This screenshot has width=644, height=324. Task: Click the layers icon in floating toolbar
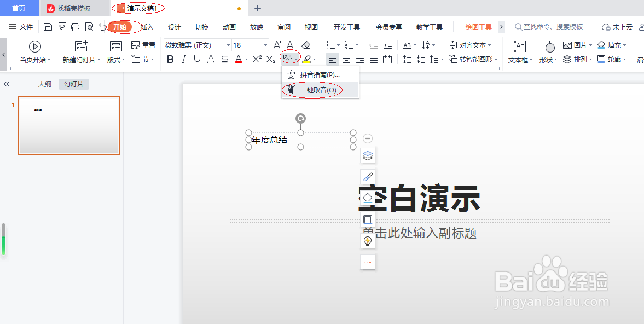coord(368,155)
